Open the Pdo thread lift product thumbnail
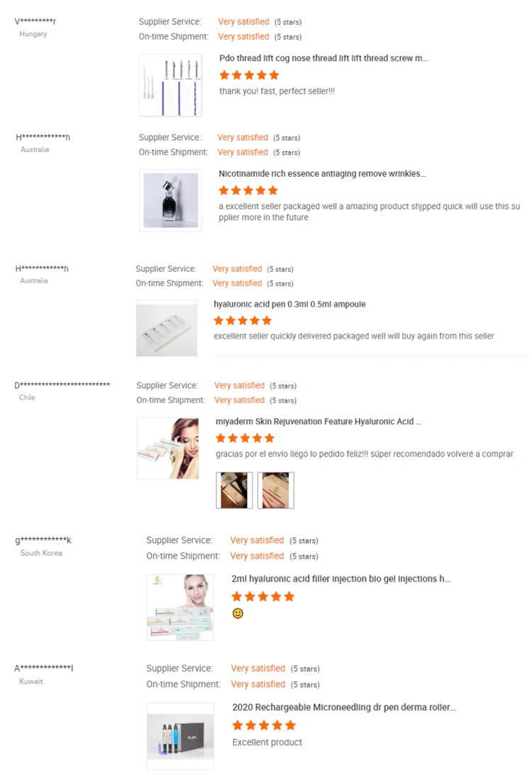532x773 pixels. pyautogui.click(x=170, y=85)
